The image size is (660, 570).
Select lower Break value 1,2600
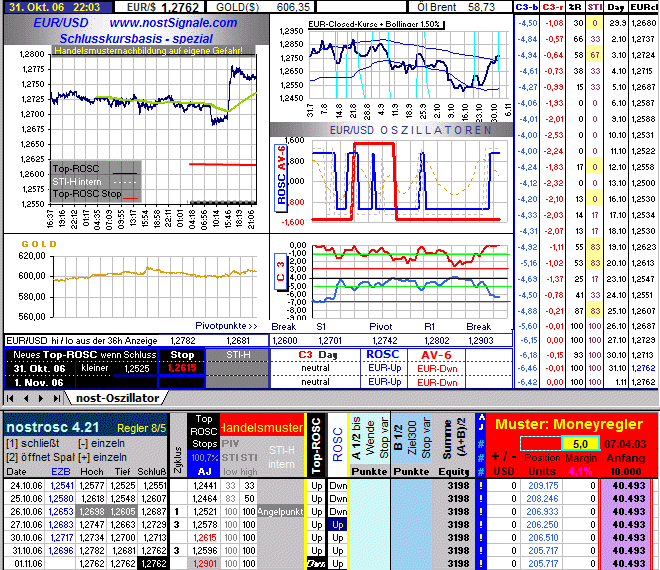tap(285, 341)
